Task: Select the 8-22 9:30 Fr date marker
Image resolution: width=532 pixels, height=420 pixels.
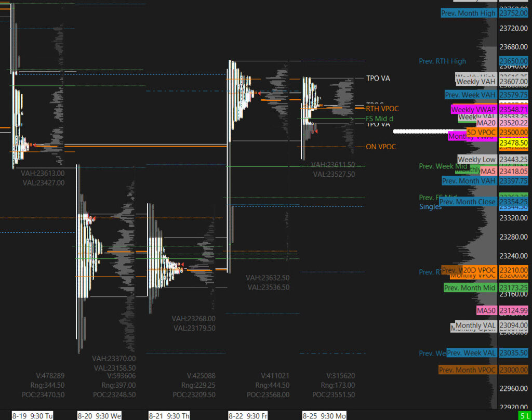Action: pos(247,416)
